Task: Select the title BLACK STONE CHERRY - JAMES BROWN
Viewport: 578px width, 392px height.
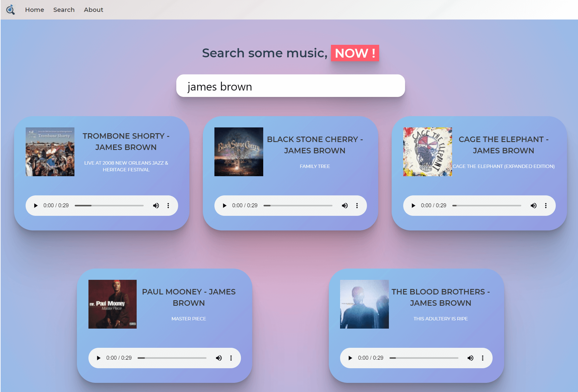Action: click(315, 145)
